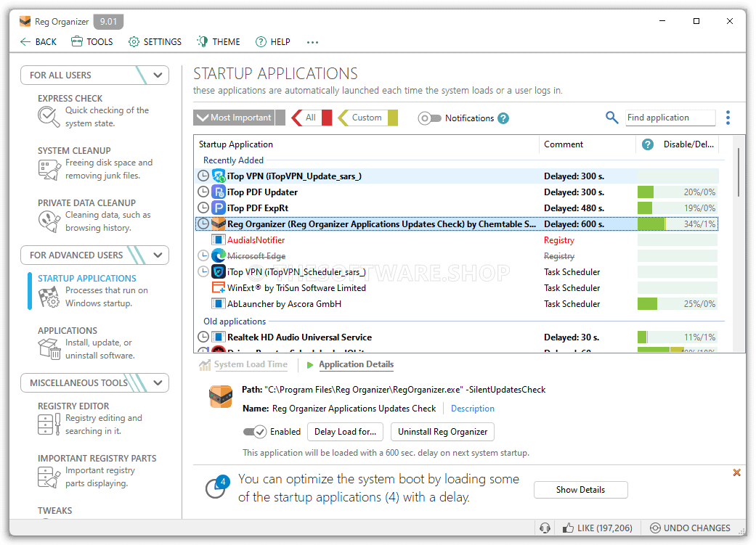Click the Find application search field
This screenshot has width=756, height=545.
tap(670, 118)
